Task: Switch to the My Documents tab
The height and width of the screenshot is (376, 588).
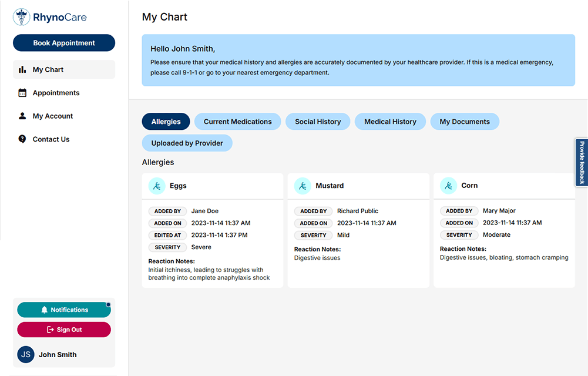Action: (465, 122)
